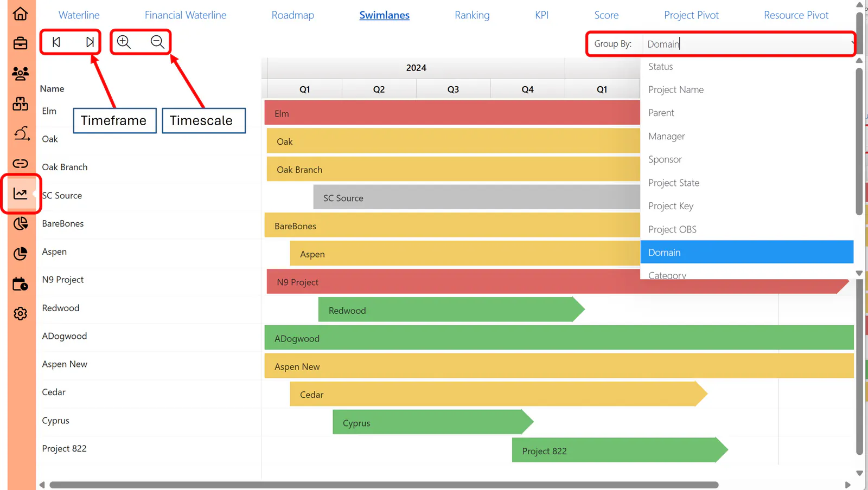Select Sponsor grouping option
868x490 pixels.
pyautogui.click(x=746, y=160)
